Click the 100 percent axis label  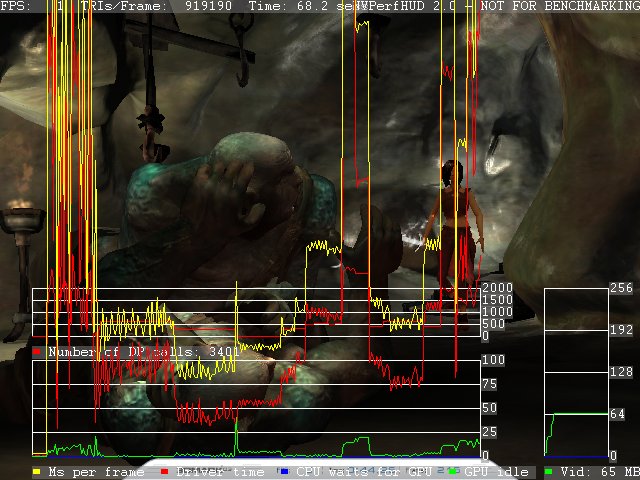point(493,360)
